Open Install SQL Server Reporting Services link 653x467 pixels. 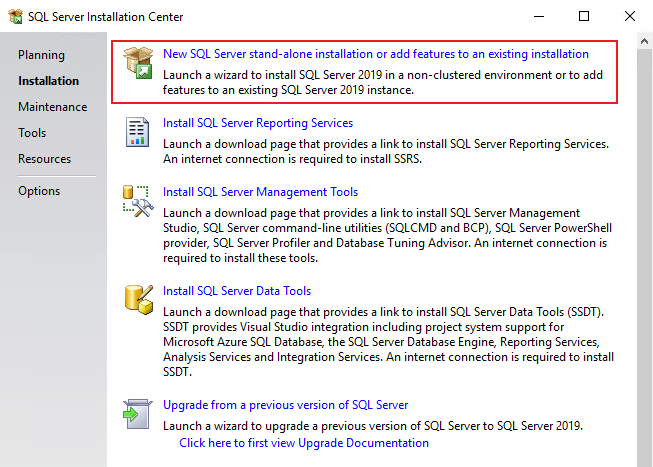[258, 123]
